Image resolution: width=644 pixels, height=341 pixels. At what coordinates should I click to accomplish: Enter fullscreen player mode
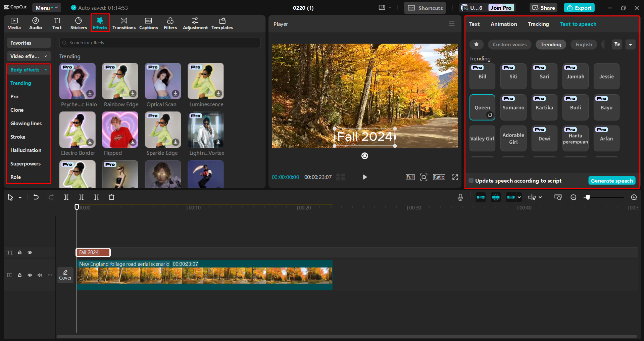point(455,177)
